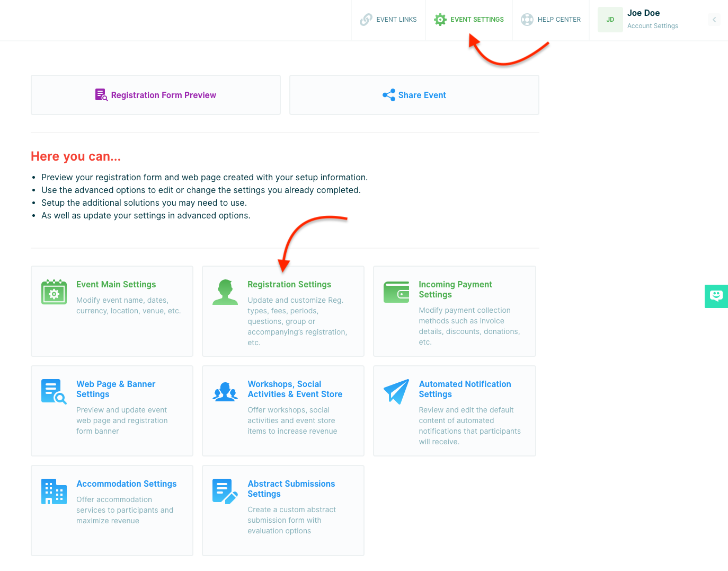Open Incoming Payment Settings title
Image resolution: width=728 pixels, height=571 pixels.
(x=455, y=289)
